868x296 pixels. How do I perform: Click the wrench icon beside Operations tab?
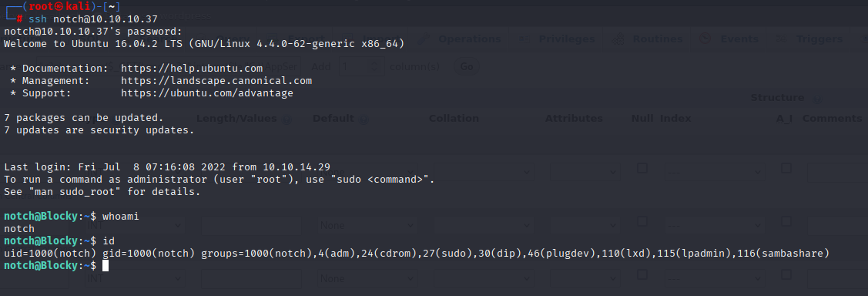[424, 39]
